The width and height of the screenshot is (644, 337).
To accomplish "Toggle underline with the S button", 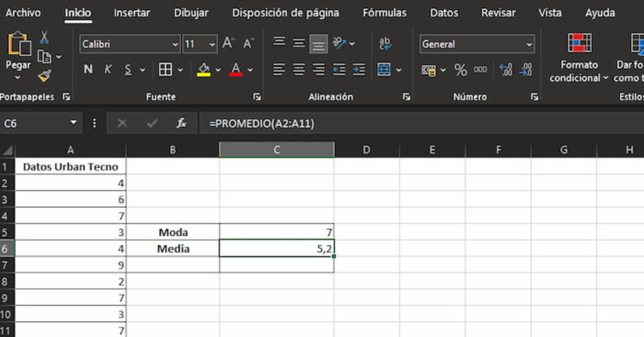I will [128, 69].
